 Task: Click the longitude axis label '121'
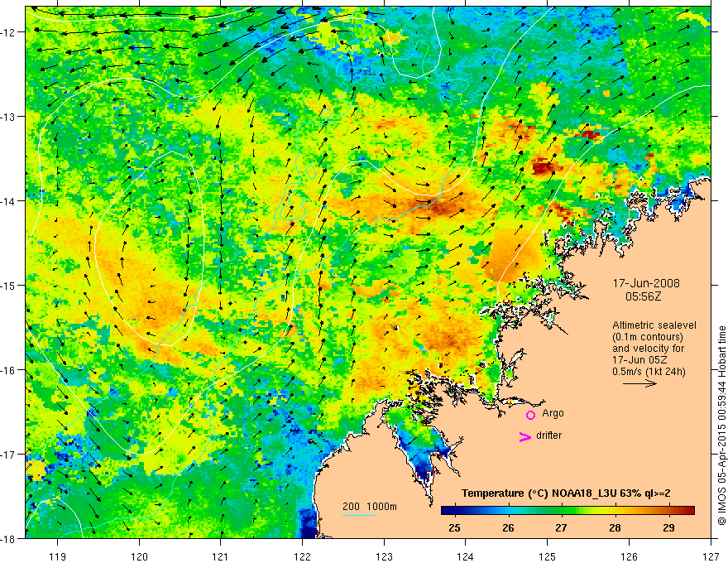[221, 556]
